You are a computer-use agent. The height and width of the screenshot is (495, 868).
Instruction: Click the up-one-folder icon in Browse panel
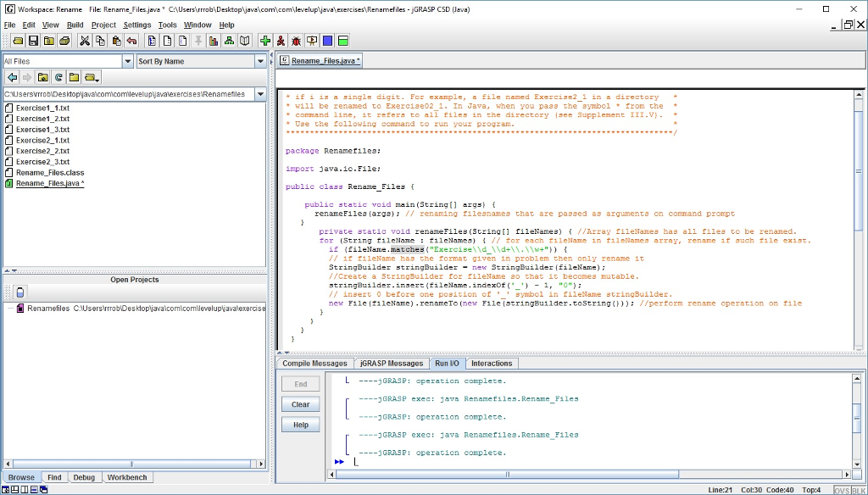pyautogui.click(x=42, y=77)
